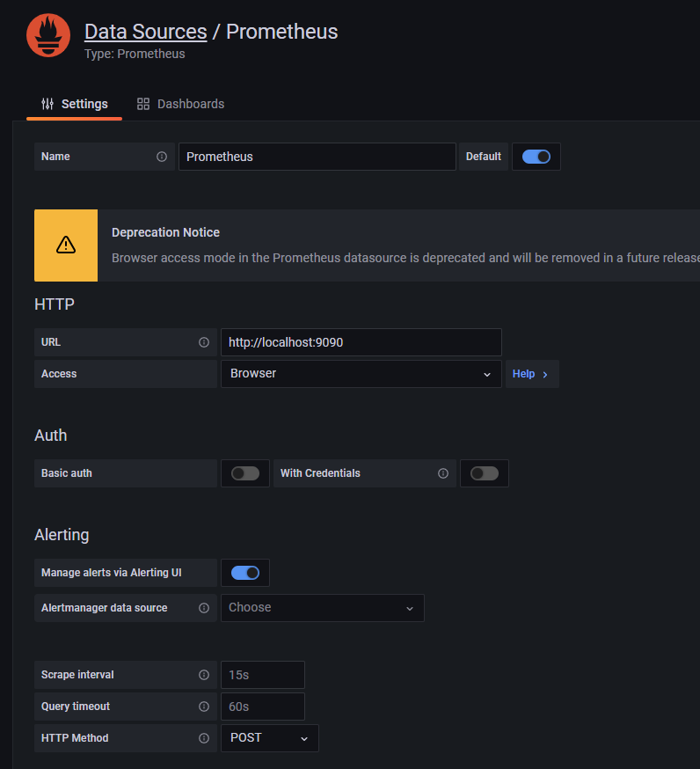
Task: Toggle the Default data source switch
Action: pyautogui.click(x=536, y=157)
